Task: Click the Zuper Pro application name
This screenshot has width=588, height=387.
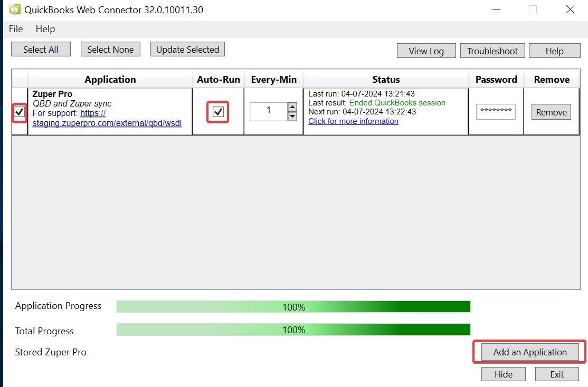Action: pos(52,94)
